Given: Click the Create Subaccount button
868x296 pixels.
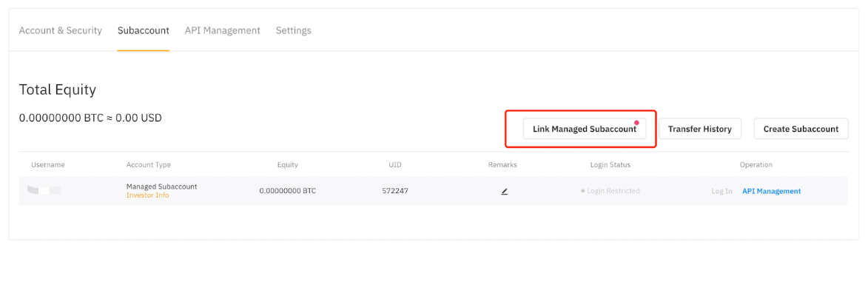Looking at the screenshot, I should click(x=801, y=129).
